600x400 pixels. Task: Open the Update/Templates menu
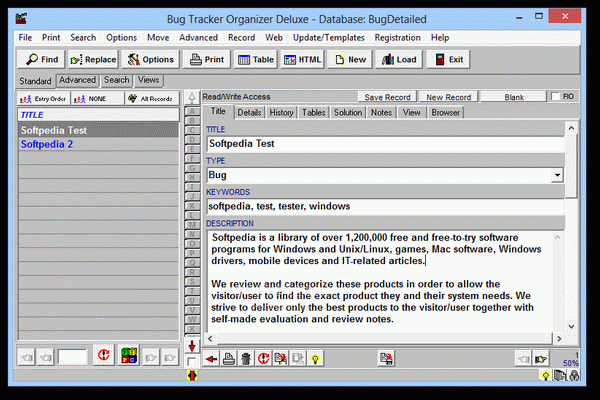point(329,38)
